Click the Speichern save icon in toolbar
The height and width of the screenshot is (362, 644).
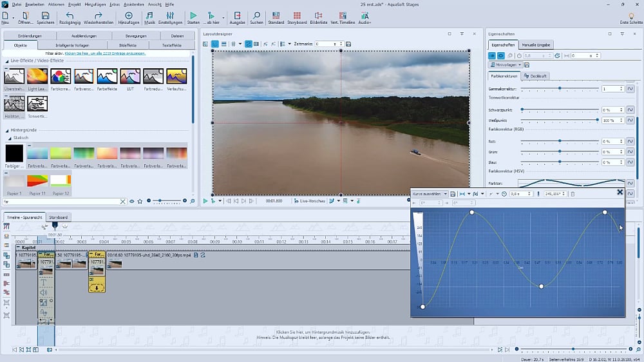coord(45,15)
